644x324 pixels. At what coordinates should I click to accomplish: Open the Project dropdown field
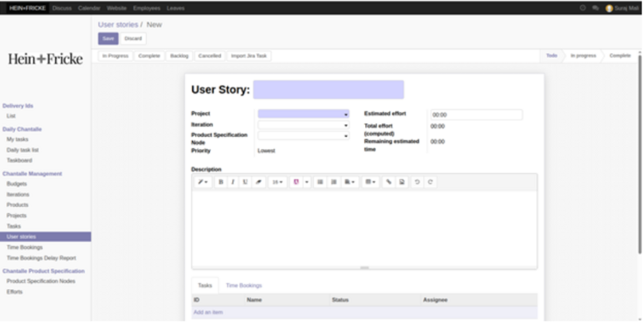point(303,114)
